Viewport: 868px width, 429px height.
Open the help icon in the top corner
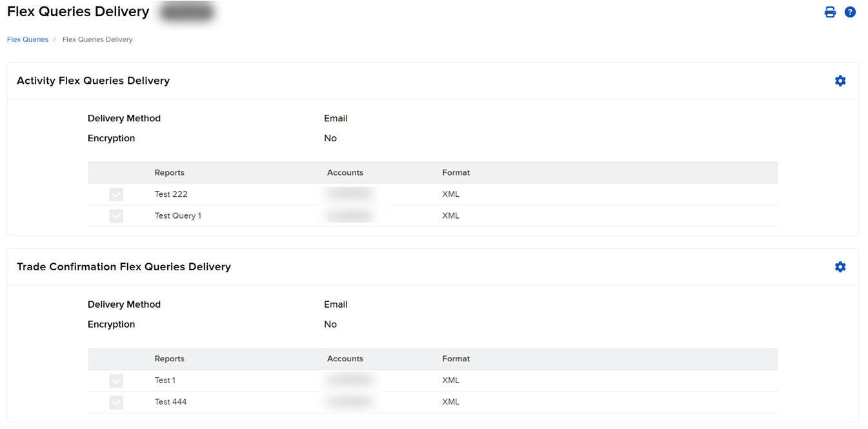850,12
